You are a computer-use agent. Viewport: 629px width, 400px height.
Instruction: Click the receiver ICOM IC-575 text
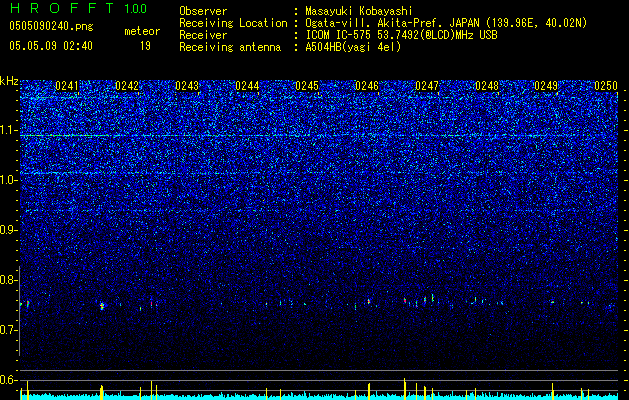click(x=401, y=35)
